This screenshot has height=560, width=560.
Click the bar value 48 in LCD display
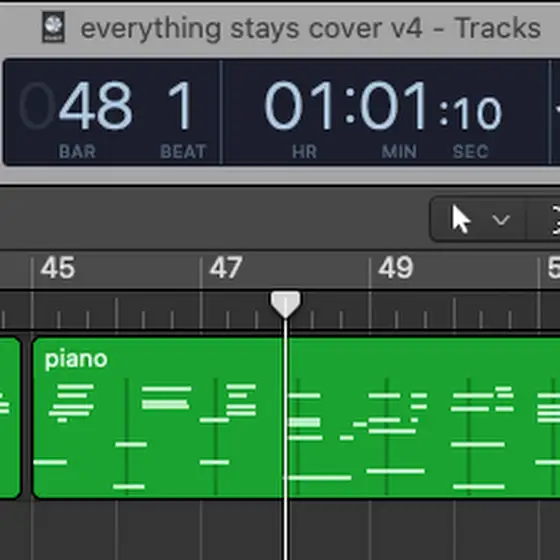tap(96, 106)
